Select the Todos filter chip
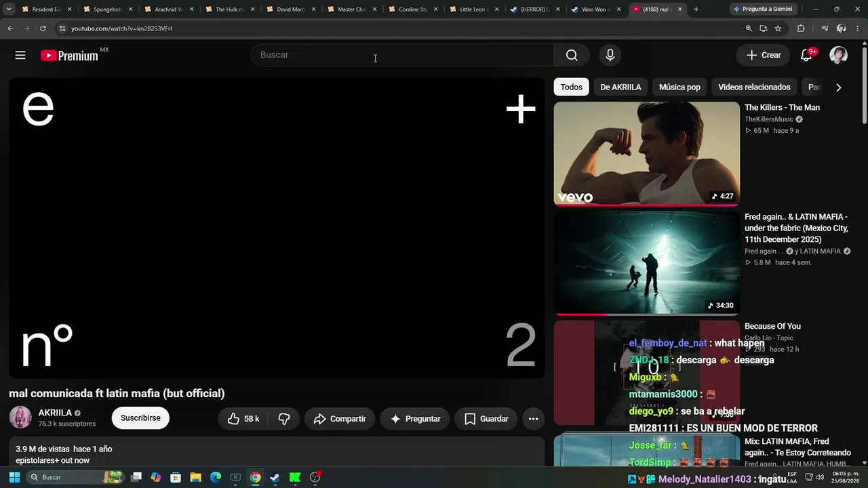 coord(571,87)
